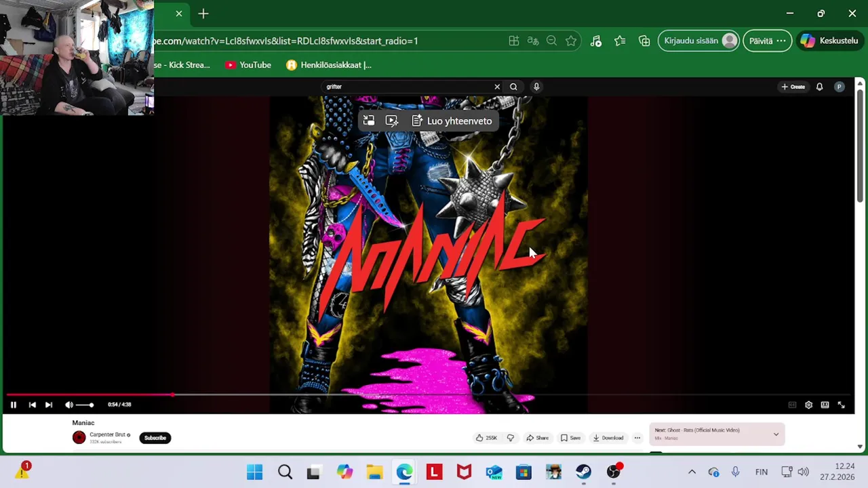
Task: Toggle subtitles/closed captions button
Action: coord(792,405)
